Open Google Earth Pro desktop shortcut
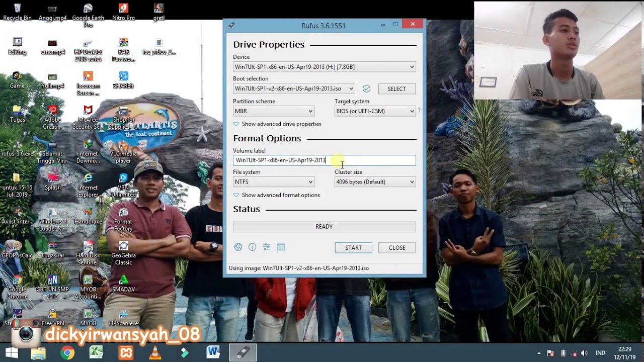 click(88, 16)
